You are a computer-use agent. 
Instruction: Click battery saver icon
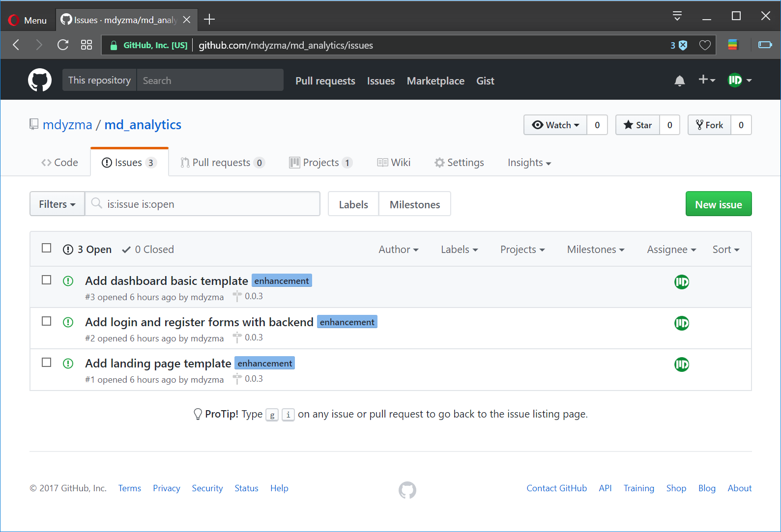click(x=765, y=45)
